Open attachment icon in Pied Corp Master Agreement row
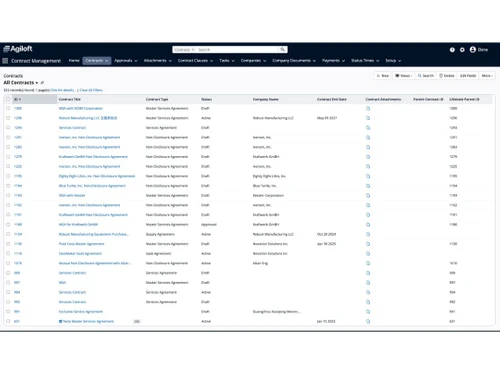The image size is (500, 375). [368, 244]
